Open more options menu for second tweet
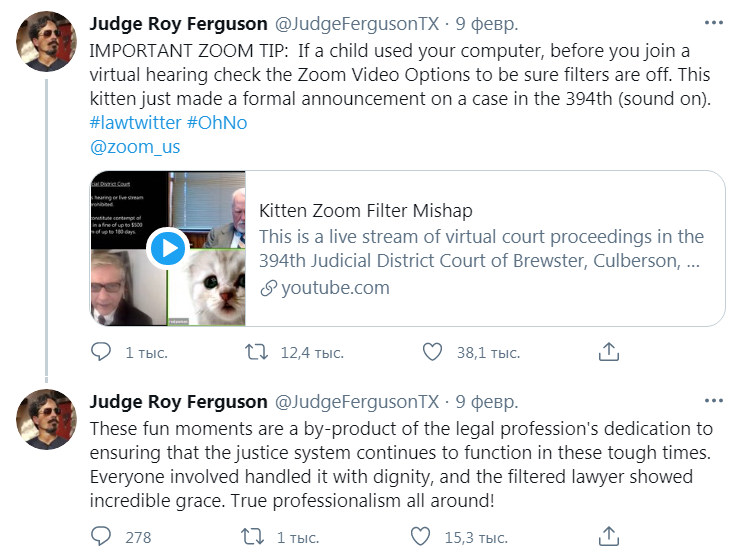This screenshot has height=551, width=738. (x=714, y=402)
